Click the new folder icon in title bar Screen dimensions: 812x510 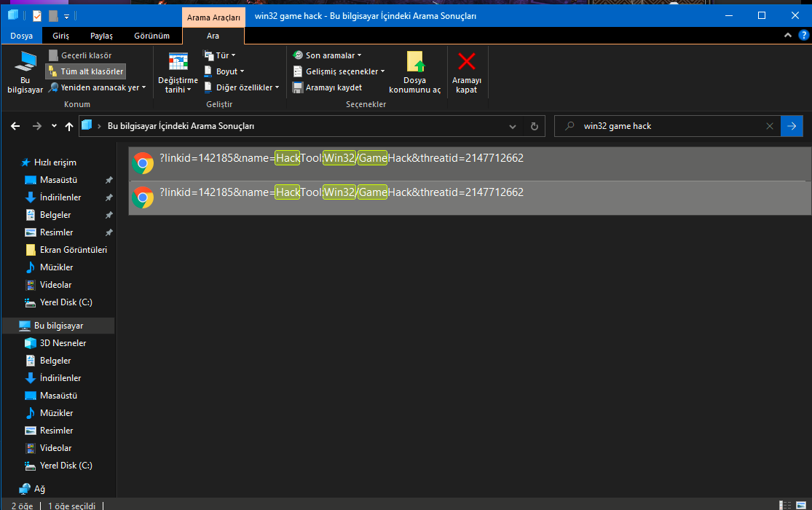[x=53, y=16]
